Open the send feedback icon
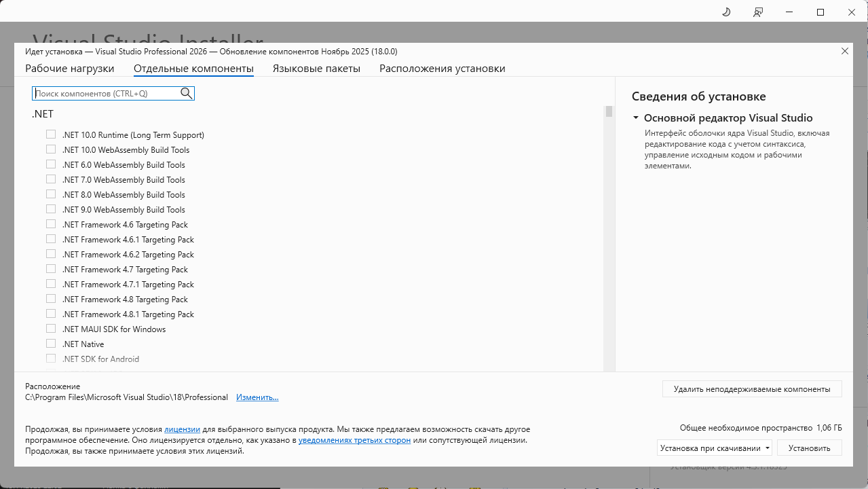This screenshot has height=489, width=868. (x=758, y=12)
